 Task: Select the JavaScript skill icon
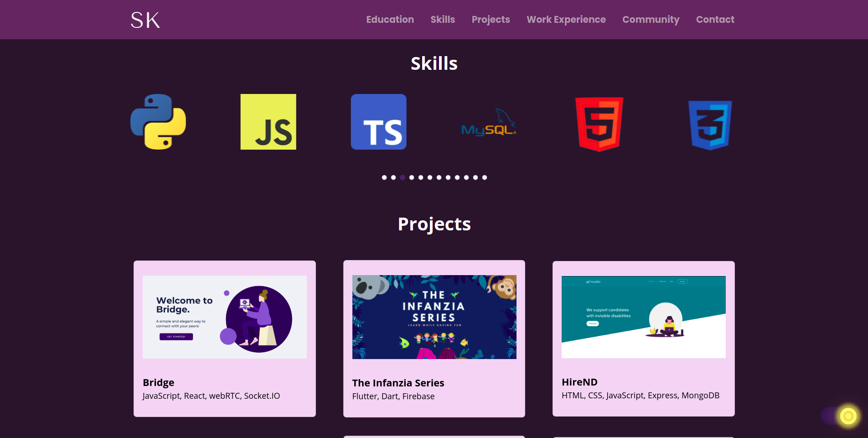point(268,121)
